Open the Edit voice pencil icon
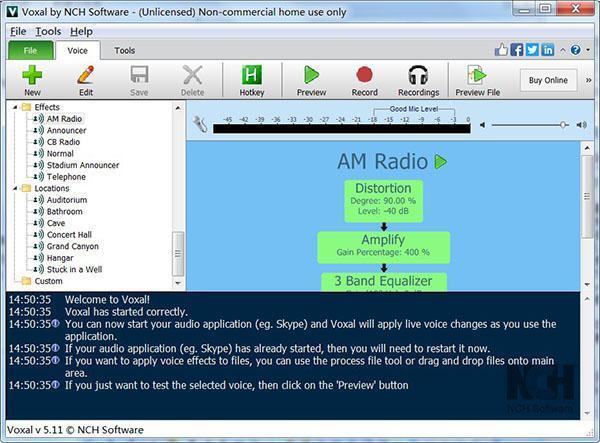Viewport: 600px width, 443px height. 86,75
